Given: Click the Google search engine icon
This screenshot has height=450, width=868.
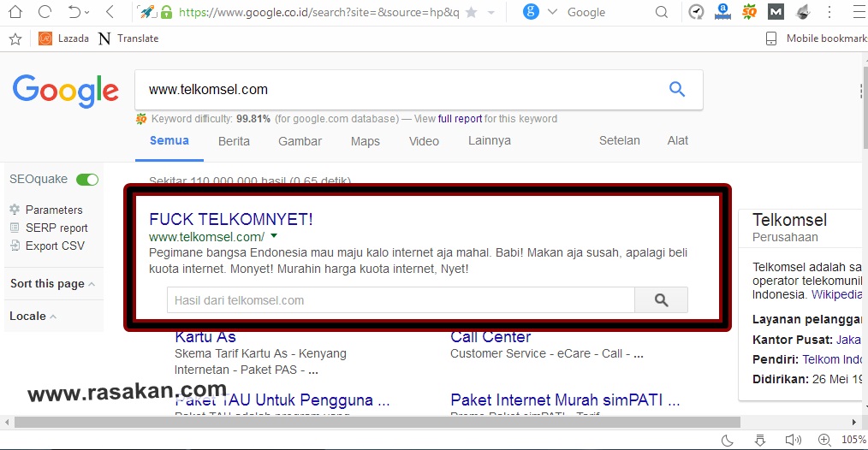Looking at the screenshot, I should [x=531, y=12].
